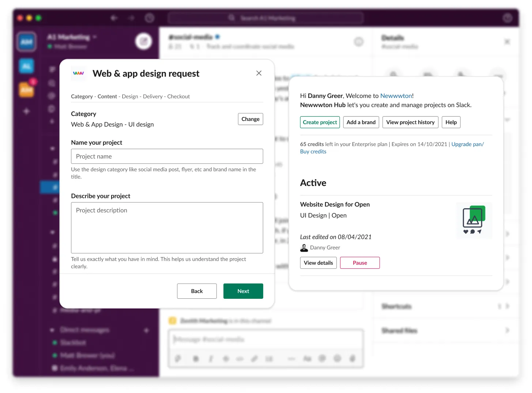The width and height of the screenshot is (532, 393).
Task: Open the Upgrade plan link
Action: [467, 144]
